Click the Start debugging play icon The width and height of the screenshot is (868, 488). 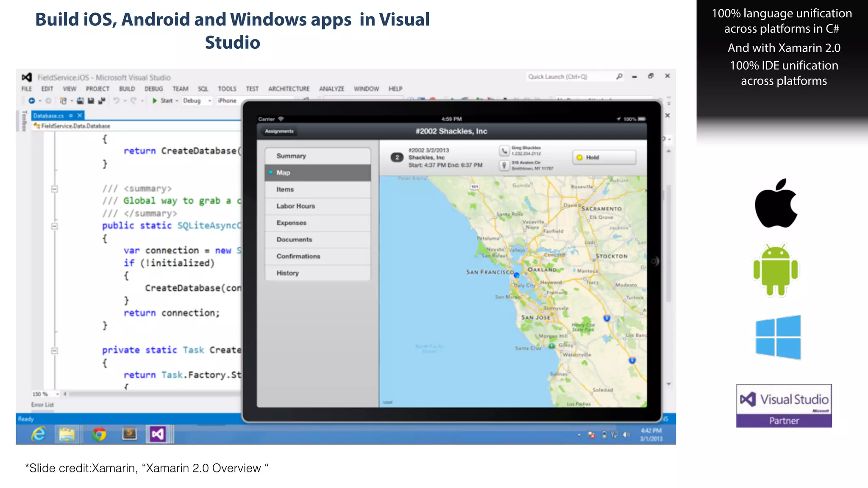click(x=155, y=100)
